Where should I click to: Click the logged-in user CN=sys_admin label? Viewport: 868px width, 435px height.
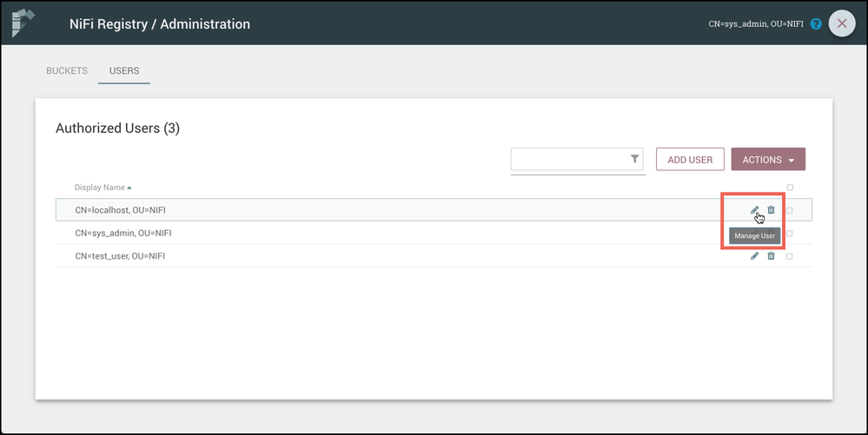pyautogui.click(x=756, y=23)
